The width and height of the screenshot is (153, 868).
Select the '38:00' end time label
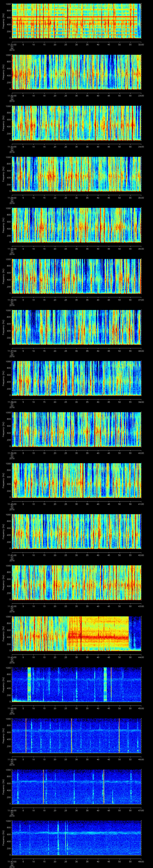(141, 351)
